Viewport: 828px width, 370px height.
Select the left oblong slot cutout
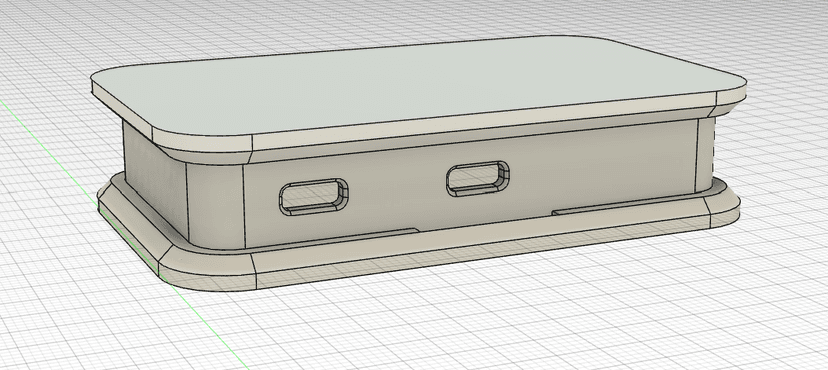pos(314,196)
